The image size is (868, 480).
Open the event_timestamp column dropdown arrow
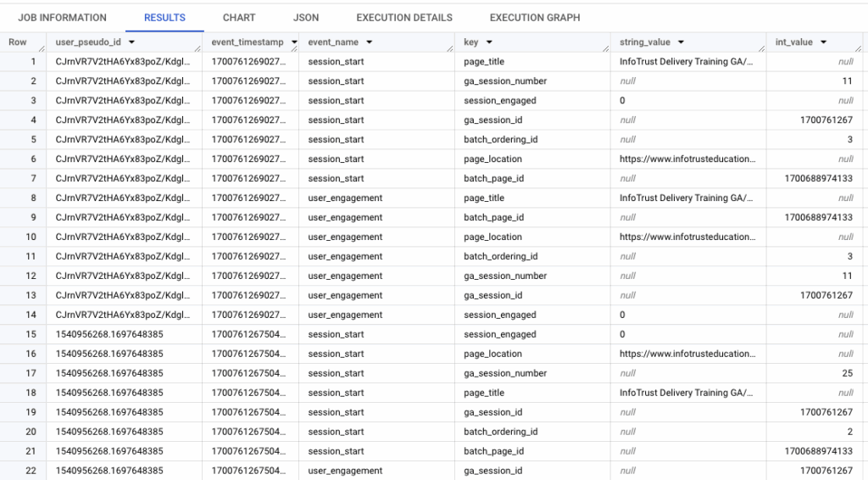pos(293,42)
